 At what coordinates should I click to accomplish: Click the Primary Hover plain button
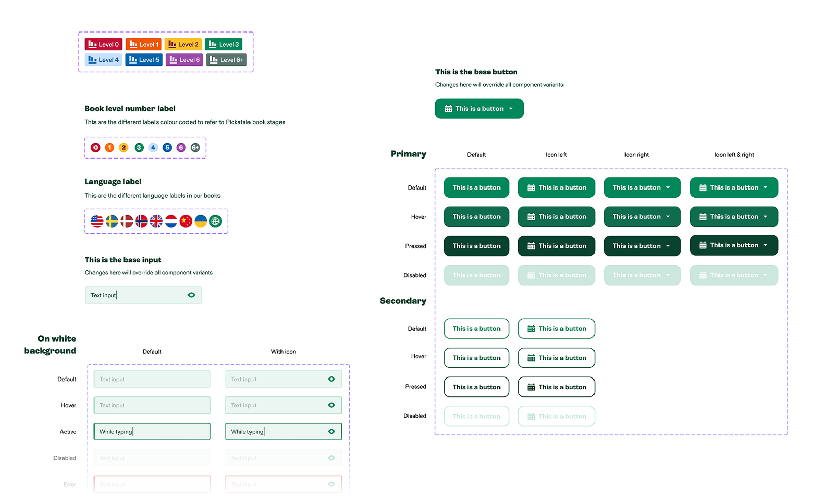tap(477, 217)
